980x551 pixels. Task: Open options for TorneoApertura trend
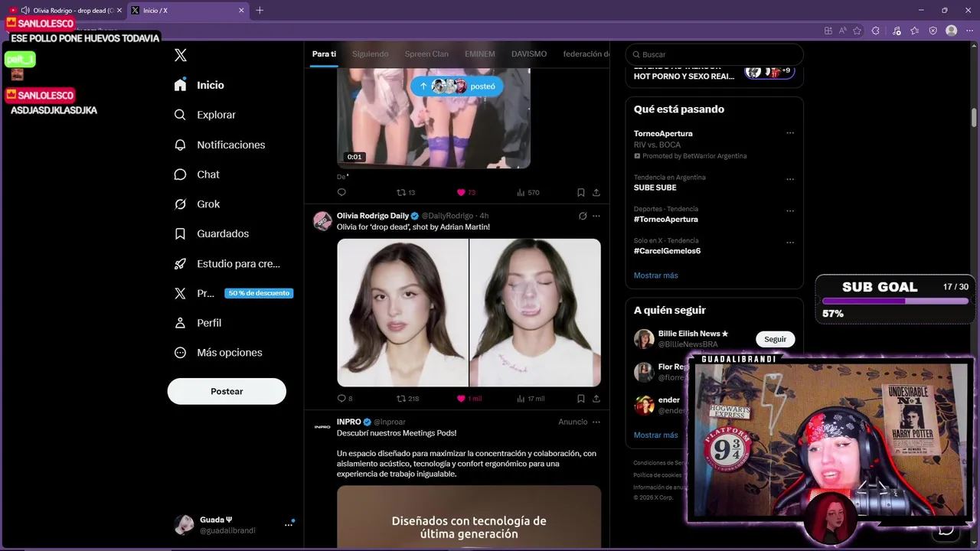click(790, 133)
